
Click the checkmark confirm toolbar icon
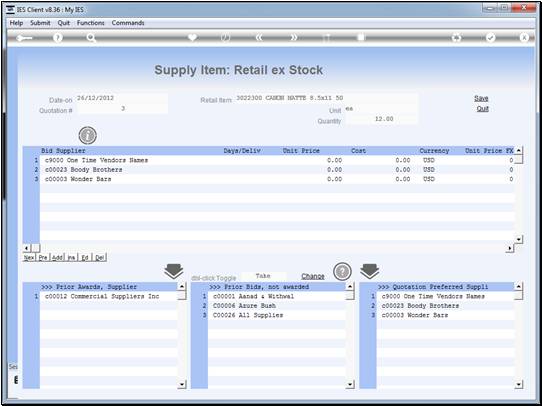(x=490, y=38)
